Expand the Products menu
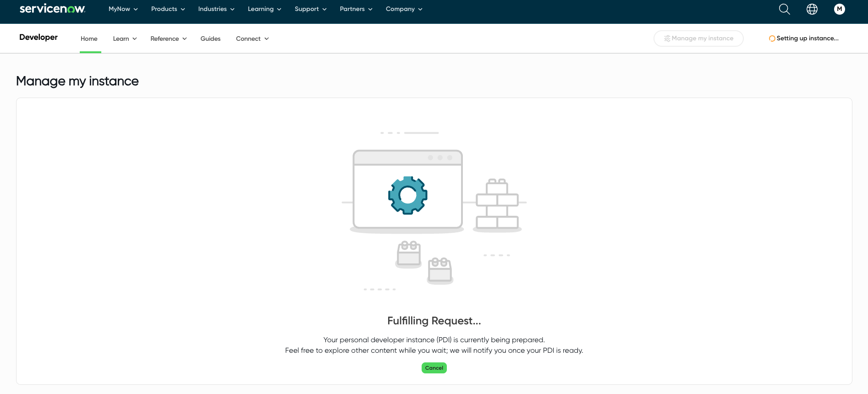The height and width of the screenshot is (394, 868). click(x=168, y=9)
